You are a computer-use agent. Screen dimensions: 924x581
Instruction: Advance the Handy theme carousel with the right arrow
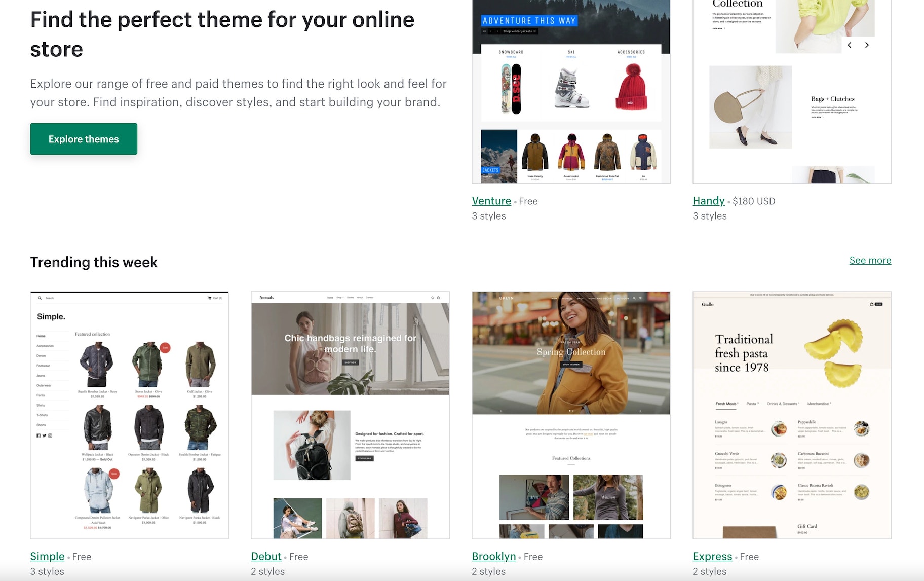point(867,45)
